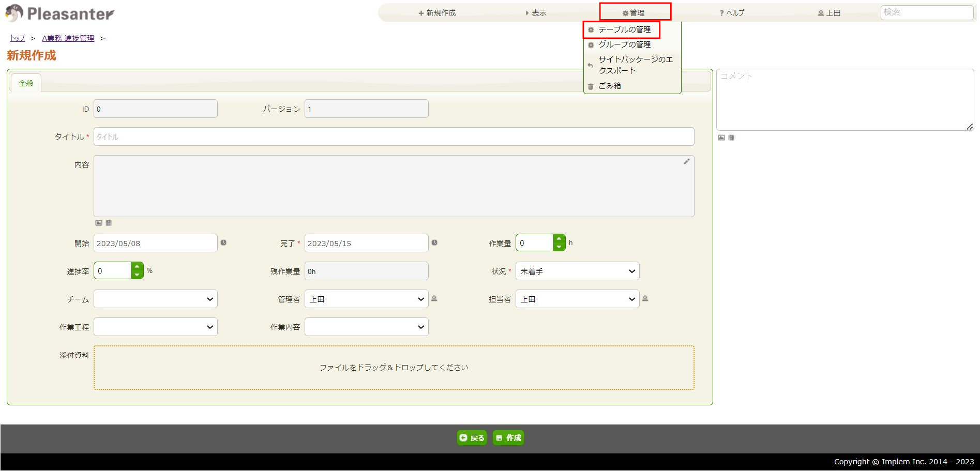
Task: Click the clock icon next to 完了 date
Action: click(x=434, y=243)
